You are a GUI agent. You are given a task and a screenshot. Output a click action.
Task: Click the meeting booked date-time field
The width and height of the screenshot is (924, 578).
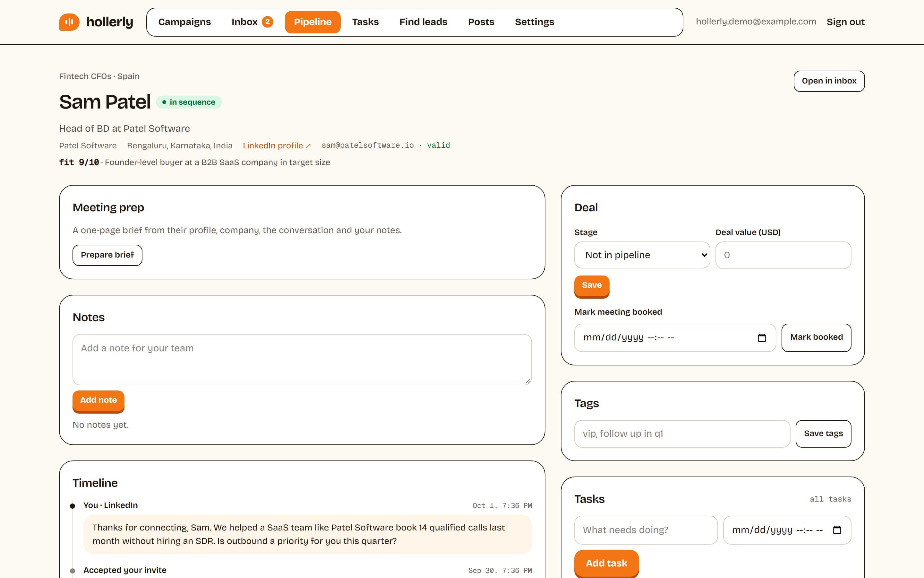675,337
